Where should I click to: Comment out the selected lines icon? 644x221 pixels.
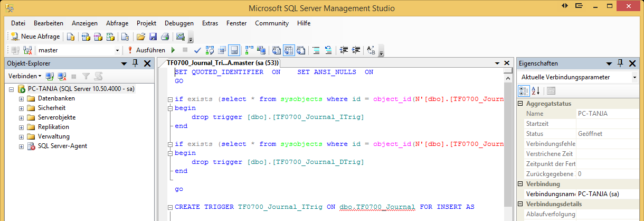pyautogui.click(x=316, y=50)
